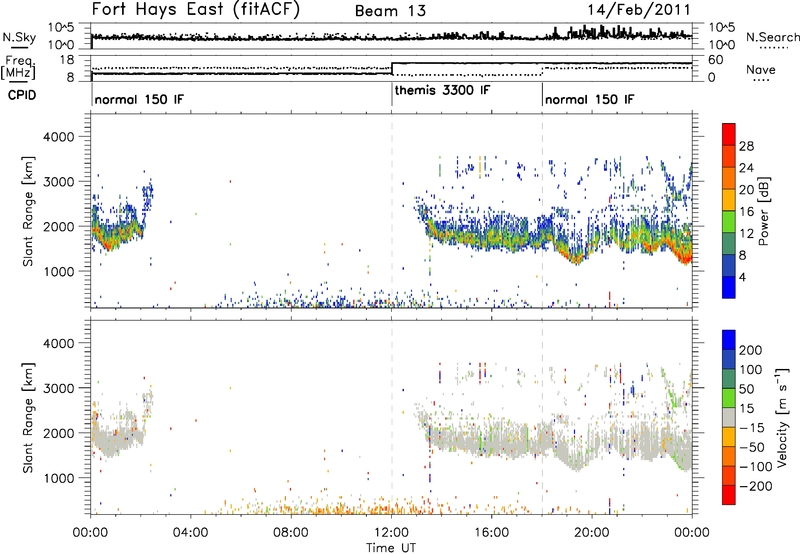Select the '60' Nave axis tick label
This screenshot has height=554, width=800.
coord(716,60)
